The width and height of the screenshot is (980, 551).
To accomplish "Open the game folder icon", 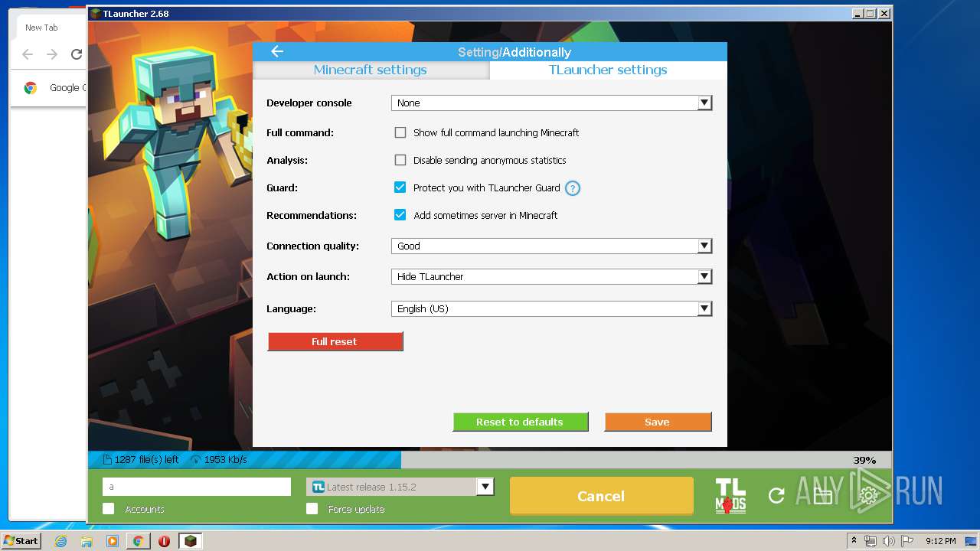I will point(822,496).
